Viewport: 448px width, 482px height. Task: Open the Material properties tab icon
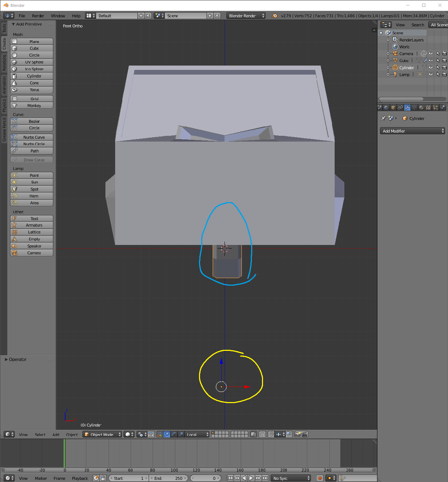click(x=421, y=107)
